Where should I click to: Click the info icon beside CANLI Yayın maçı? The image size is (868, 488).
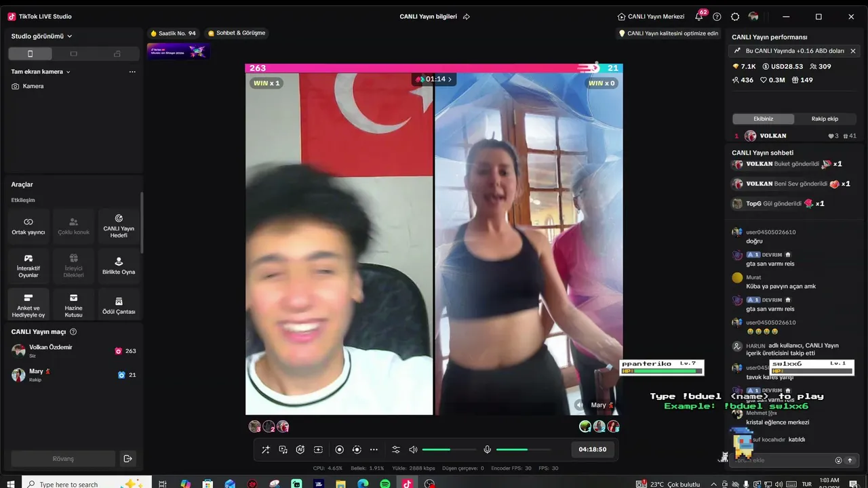(x=73, y=332)
